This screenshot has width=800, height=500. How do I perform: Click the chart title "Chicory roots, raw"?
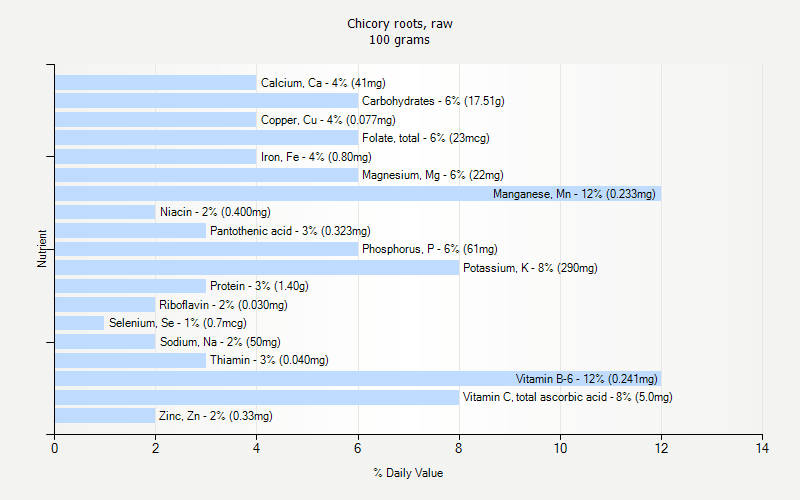point(399,24)
